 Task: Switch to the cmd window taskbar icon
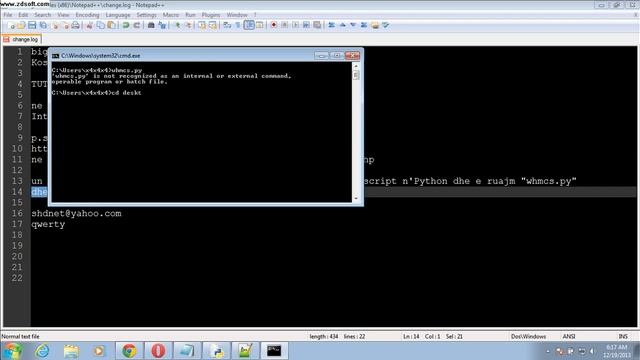click(x=274, y=351)
